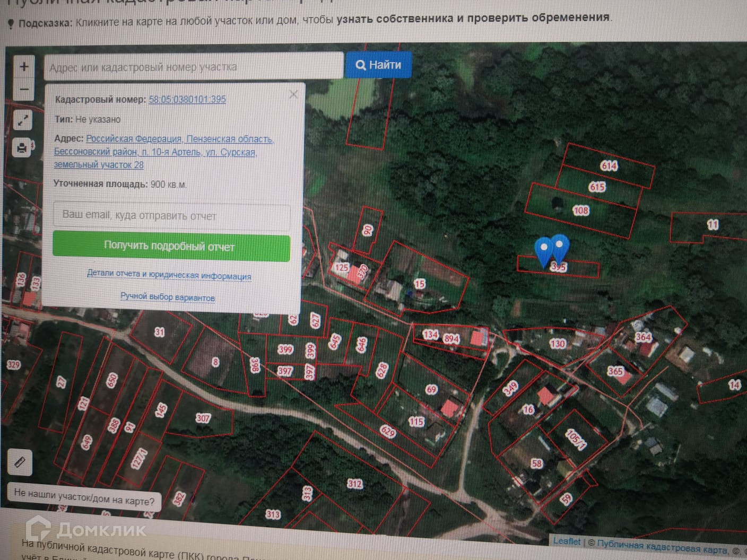Activate the ruler measurement tool
747x560 pixels.
click(x=20, y=462)
